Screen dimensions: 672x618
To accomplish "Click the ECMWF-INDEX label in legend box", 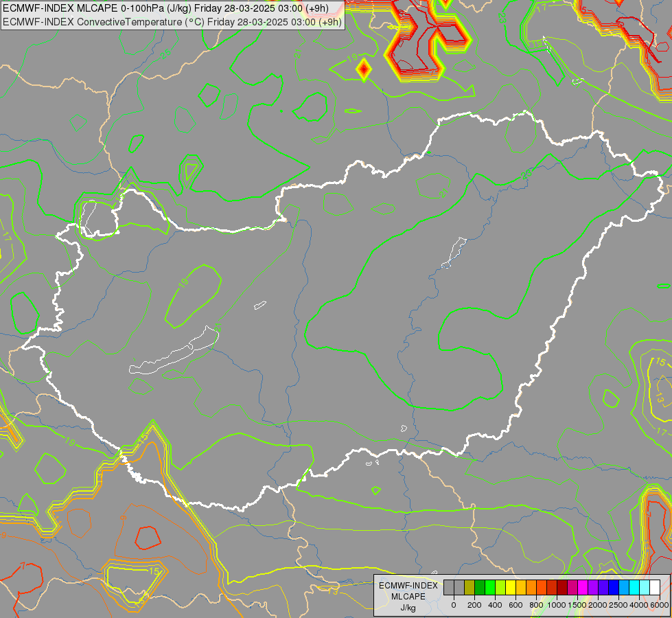I will (x=408, y=586).
